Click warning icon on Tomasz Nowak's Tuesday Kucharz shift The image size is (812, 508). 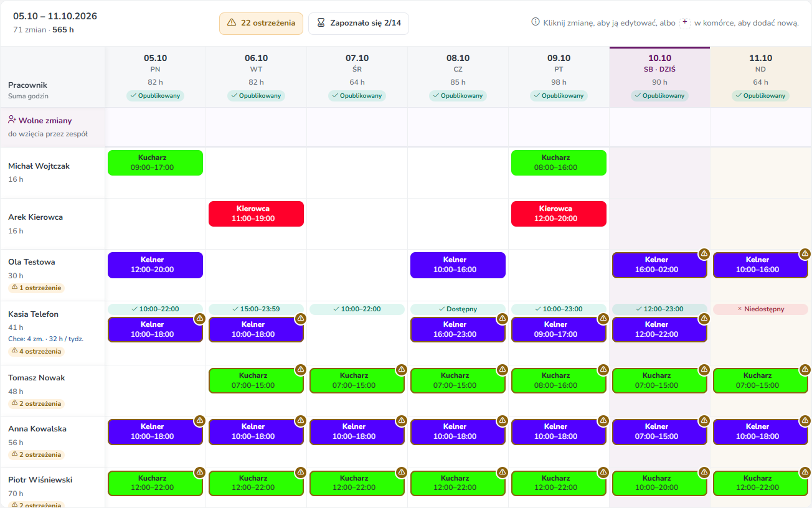pos(301,369)
